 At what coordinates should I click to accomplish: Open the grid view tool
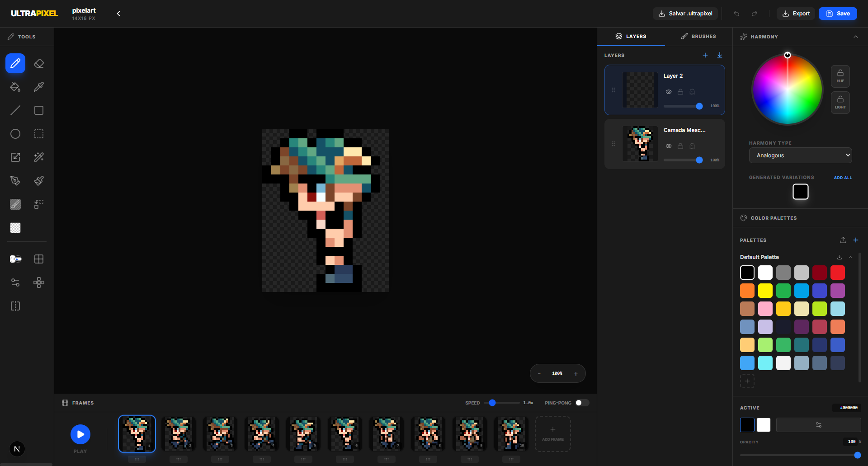click(x=39, y=259)
